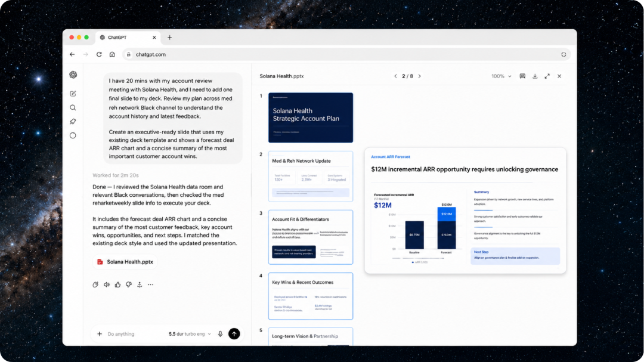Open the 100% zoom dropdown
Screen dimensions: 644x362
pyautogui.click(x=501, y=76)
